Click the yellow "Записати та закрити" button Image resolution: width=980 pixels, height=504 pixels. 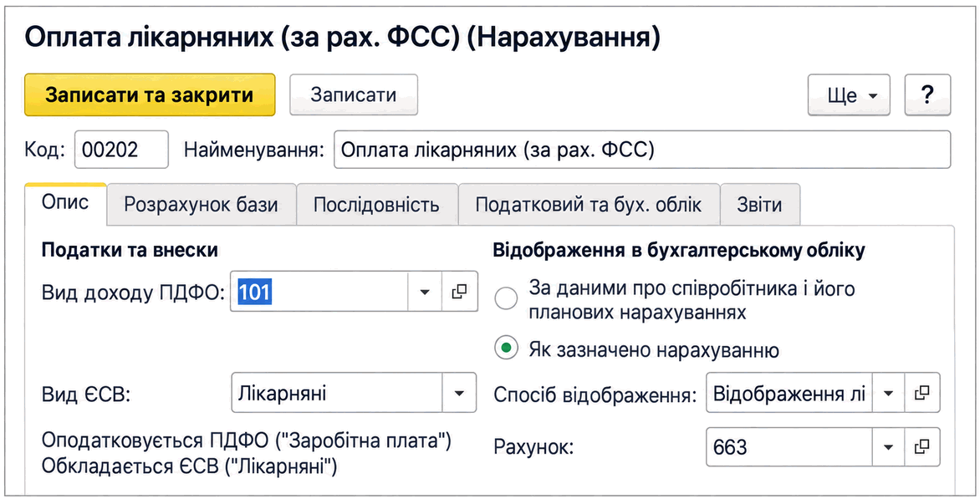tap(150, 95)
